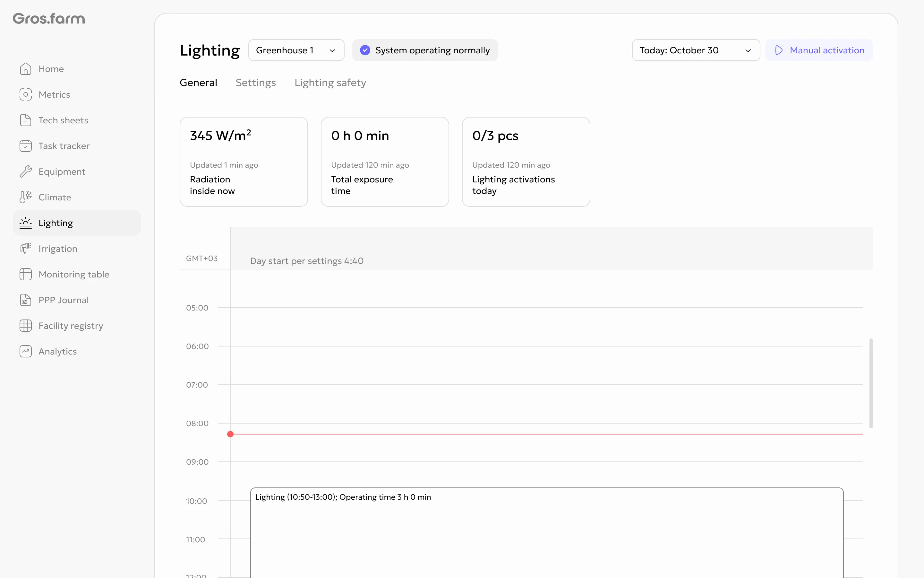Click the Metrics target icon
The width and height of the screenshot is (924, 578).
pos(26,94)
